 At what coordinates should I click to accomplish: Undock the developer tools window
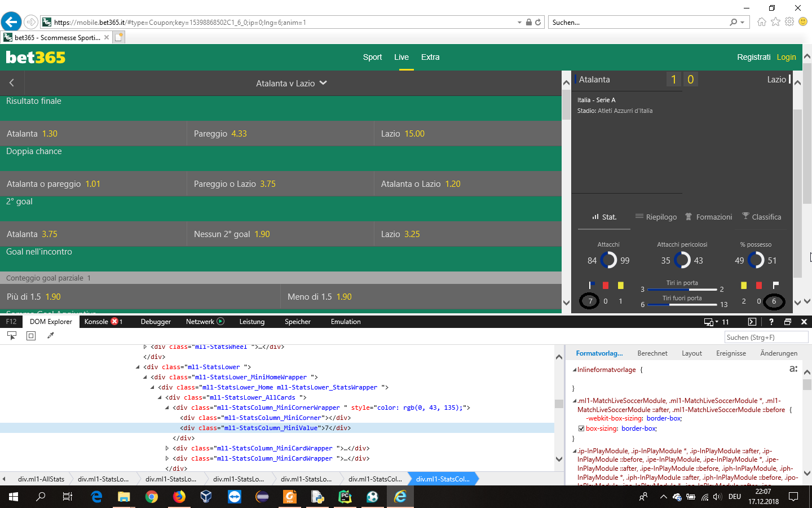tap(788, 322)
